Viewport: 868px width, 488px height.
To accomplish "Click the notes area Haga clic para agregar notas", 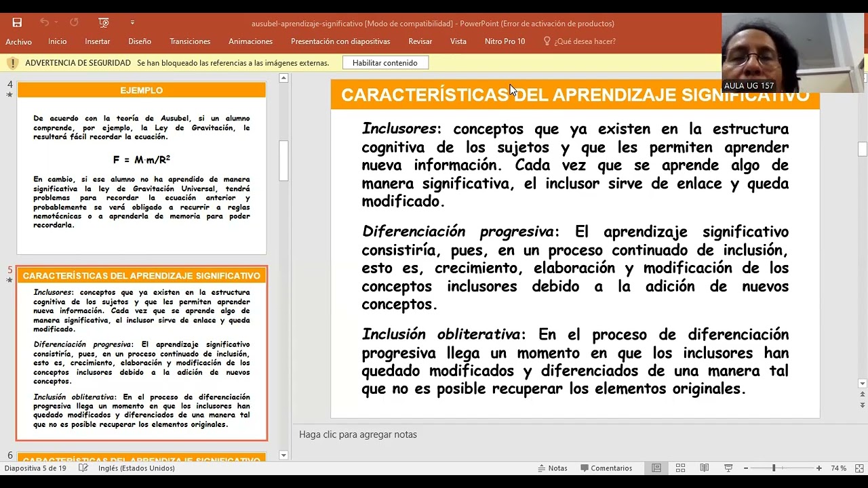I will 358,434.
